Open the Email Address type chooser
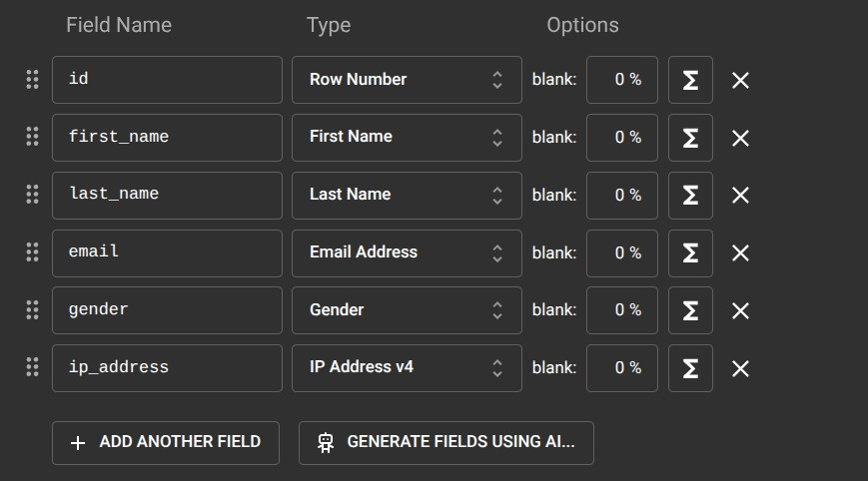 click(x=407, y=252)
